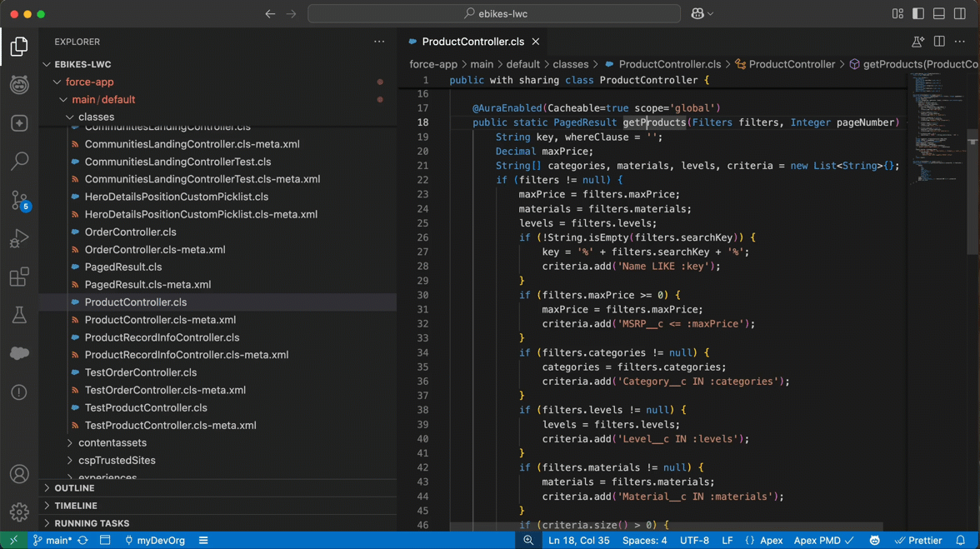Go back with the left arrow

click(x=270, y=13)
